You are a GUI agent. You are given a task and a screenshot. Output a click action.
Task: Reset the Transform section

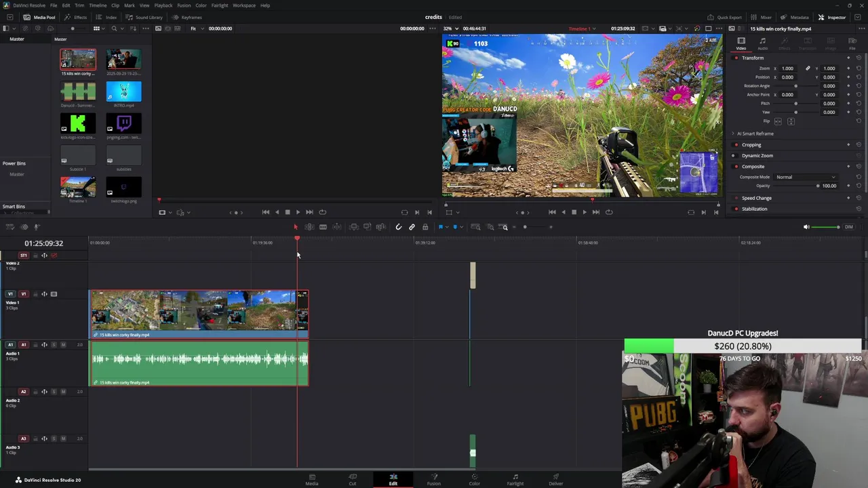pos(859,58)
